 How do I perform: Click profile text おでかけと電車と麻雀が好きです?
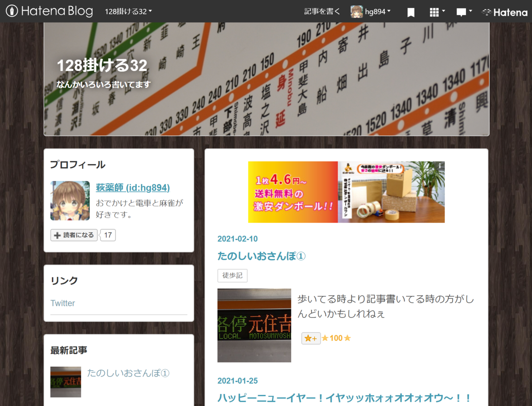(x=139, y=209)
